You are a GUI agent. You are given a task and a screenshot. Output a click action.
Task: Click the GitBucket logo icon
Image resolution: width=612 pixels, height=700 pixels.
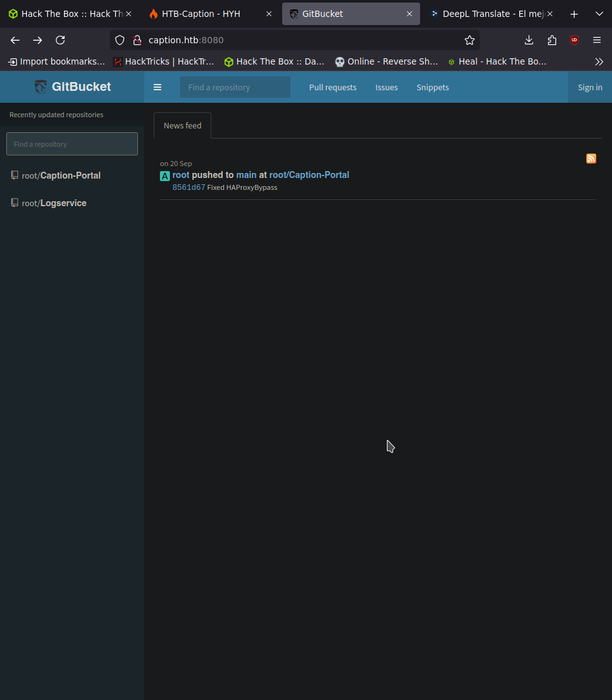[x=41, y=87]
